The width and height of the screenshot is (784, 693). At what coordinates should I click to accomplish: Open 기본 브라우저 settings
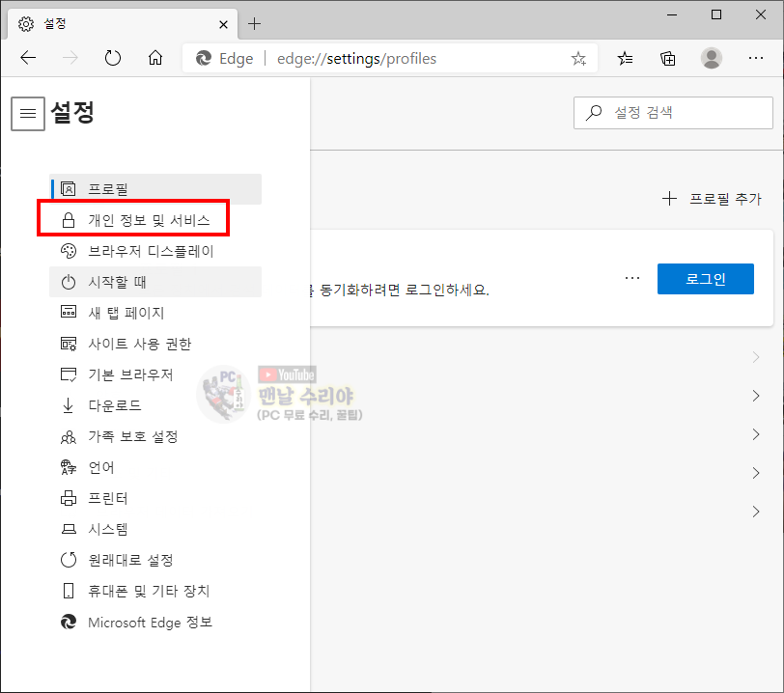point(155,375)
